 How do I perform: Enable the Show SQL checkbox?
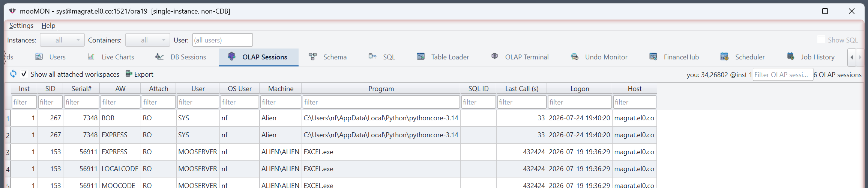[821, 40]
